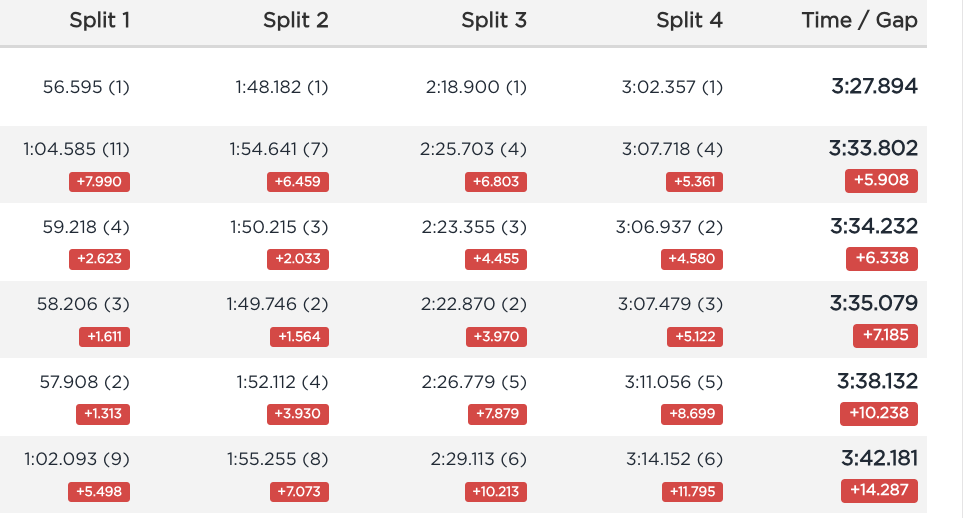Select split time 3:06.937 (2)

[669, 227]
